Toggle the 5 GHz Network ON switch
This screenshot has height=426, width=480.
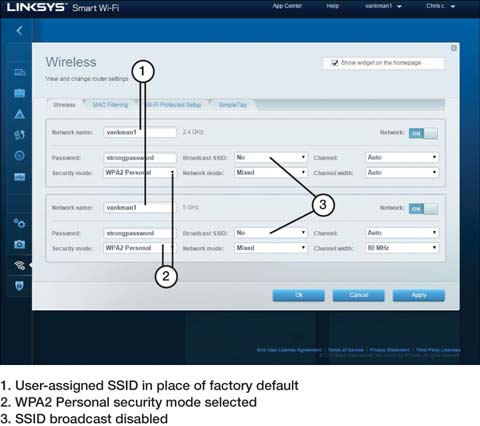[x=423, y=209]
